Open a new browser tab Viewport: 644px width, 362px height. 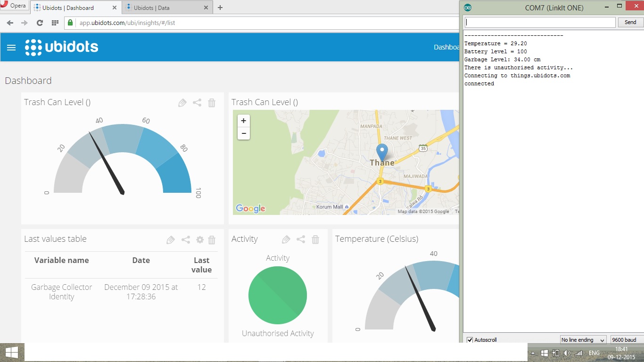click(x=220, y=8)
